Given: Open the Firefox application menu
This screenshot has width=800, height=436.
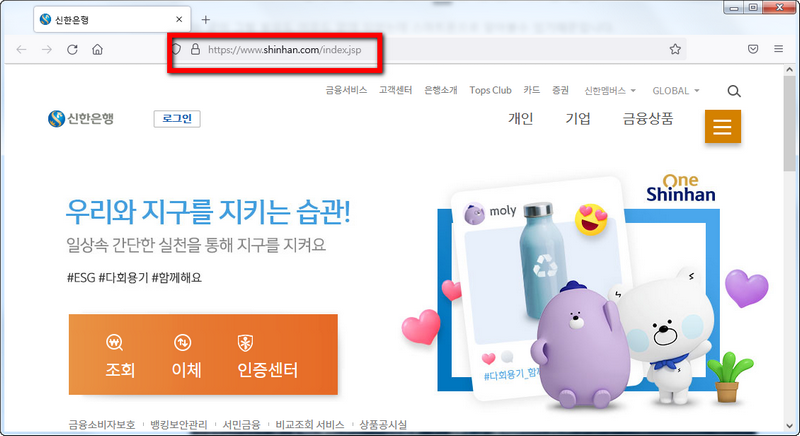Looking at the screenshot, I should click(x=779, y=49).
